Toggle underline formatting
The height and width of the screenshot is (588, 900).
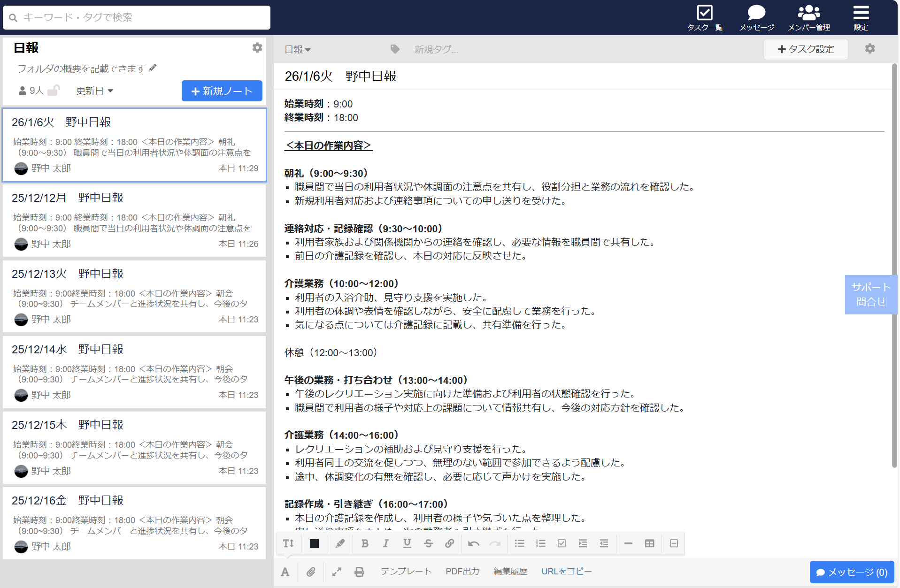[x=407, y=543]
